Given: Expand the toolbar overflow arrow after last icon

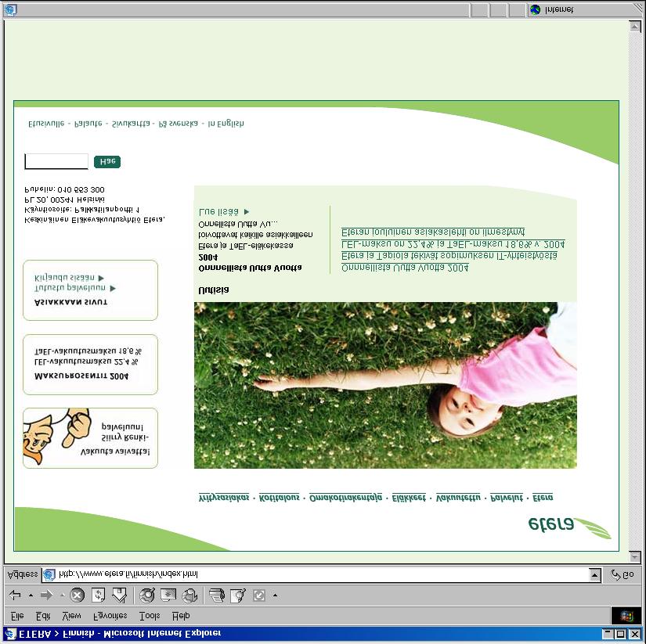Looking at the screenshot, I should pos(275,595).
